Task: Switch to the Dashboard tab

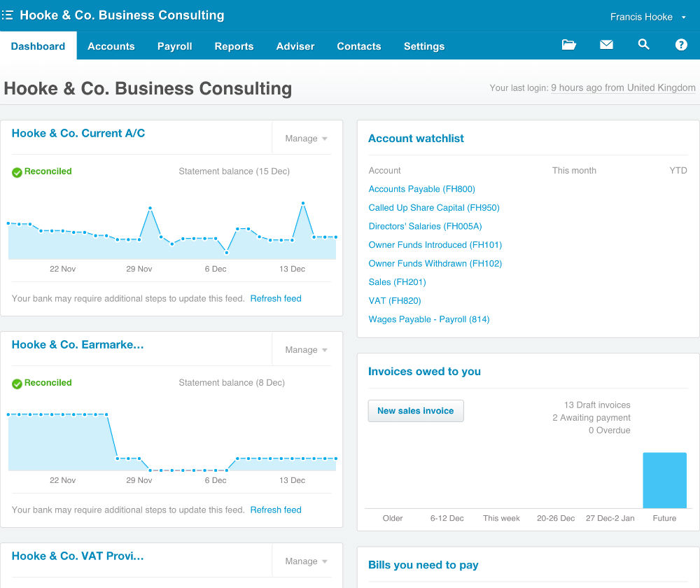Action: (38, 46)
